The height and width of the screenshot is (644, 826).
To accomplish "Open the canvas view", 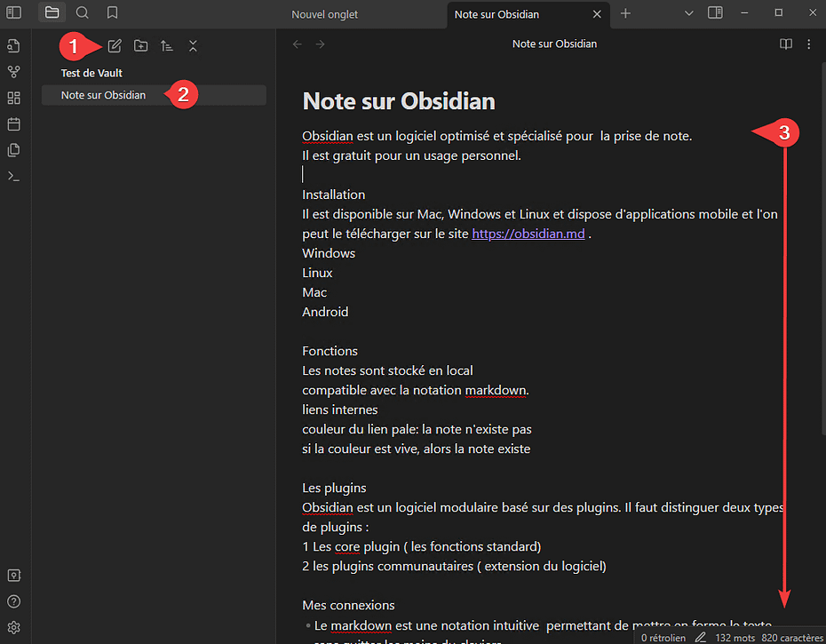I will click(13, 98).
